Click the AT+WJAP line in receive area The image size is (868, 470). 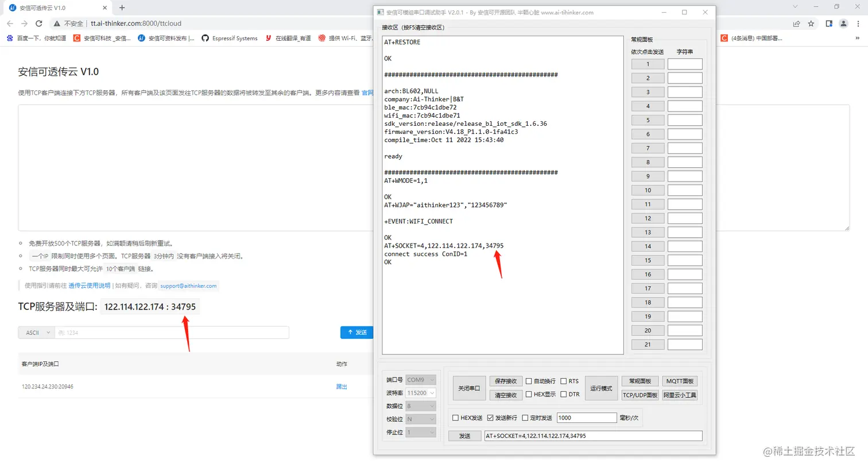pos(445,205)
